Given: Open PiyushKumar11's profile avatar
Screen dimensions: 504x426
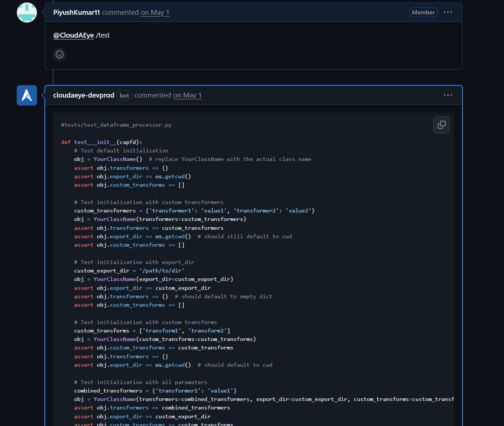Looking at the screenshot, I should pos(27,12).
